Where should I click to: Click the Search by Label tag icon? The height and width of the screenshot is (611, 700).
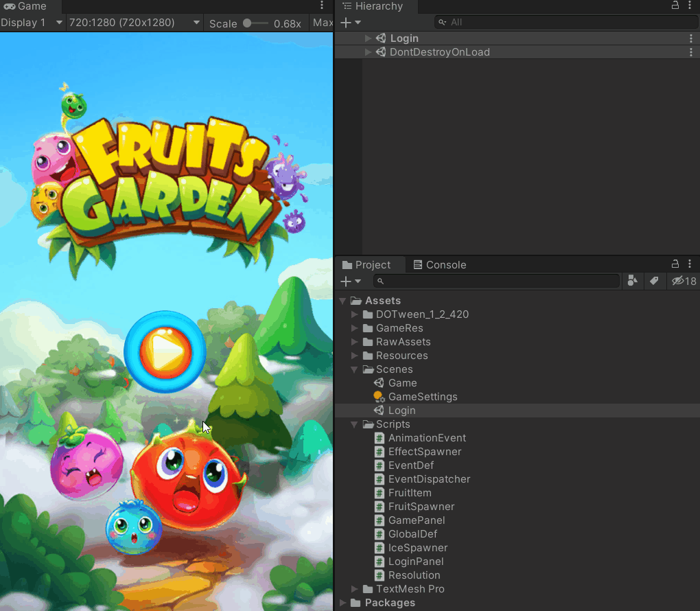pos(654,281)
